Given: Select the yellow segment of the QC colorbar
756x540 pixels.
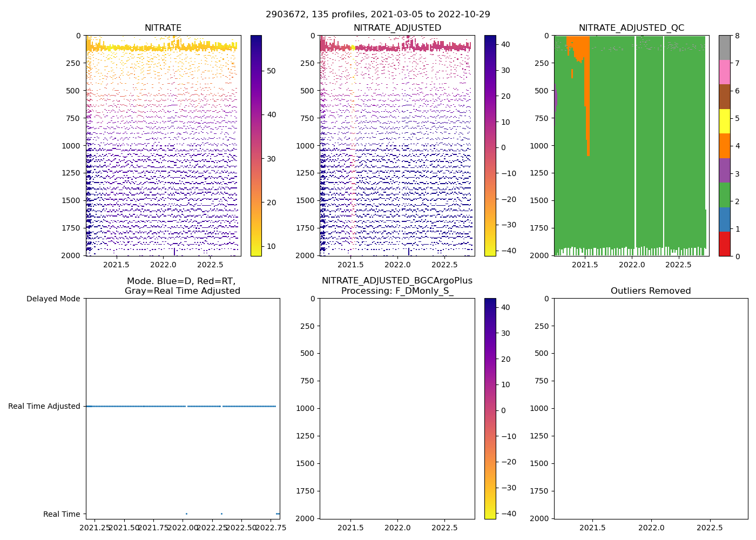Looking at the screenshot, I should point(724,122).
